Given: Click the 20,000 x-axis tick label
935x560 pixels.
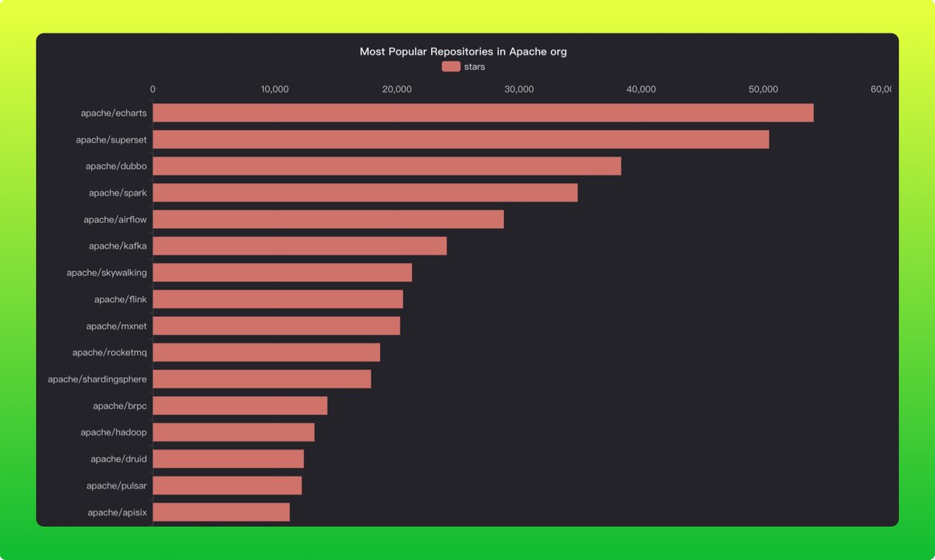Looking at the screenshot, I should pyautogui.click(x=397, y=90).
